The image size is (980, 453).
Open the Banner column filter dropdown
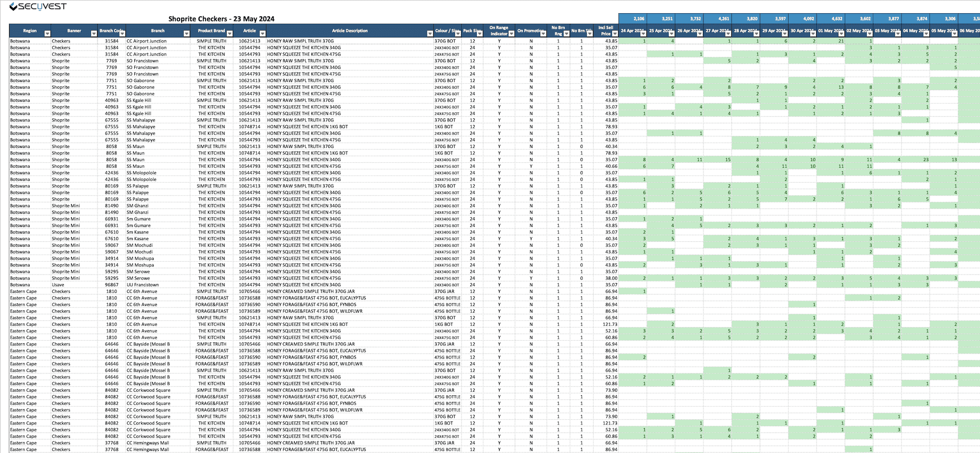pos(94,34)
